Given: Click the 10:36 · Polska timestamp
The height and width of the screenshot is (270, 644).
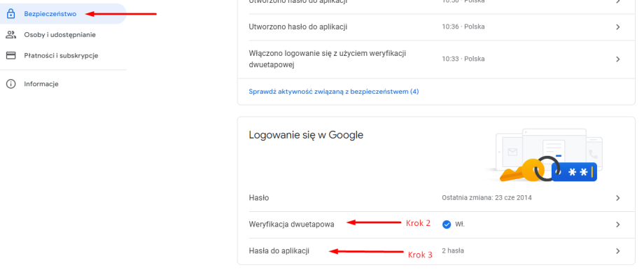Looking at the screenshot, I should tap(463, 27).
